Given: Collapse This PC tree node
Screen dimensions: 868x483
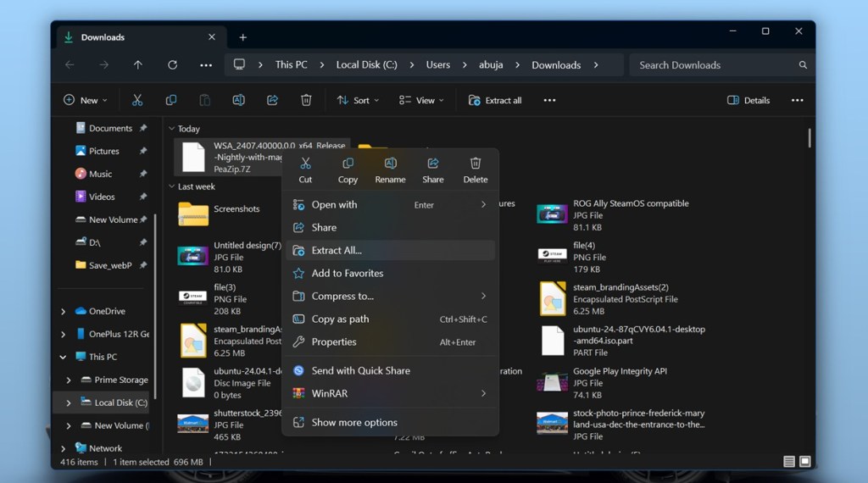Looking at the screenshot, I should click(x=63, y=358).
